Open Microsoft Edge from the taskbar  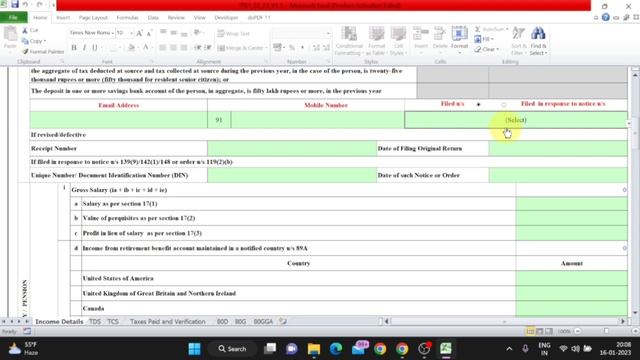(x=336, y=349)
